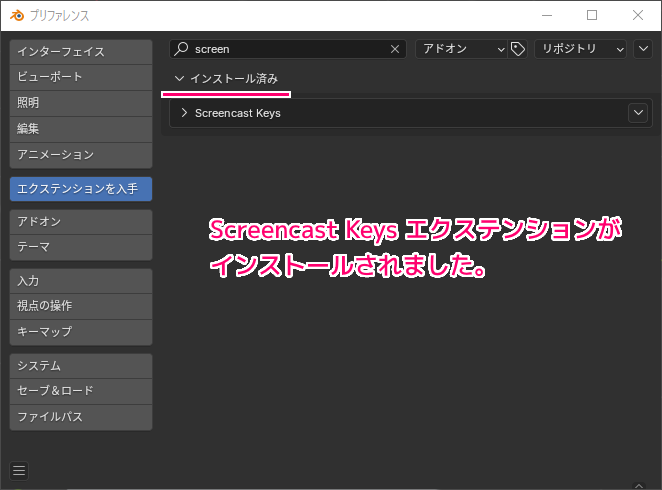The image size is (662, 490).
Task: Go to the 入力 preferences tab
Action: point(81,281)
